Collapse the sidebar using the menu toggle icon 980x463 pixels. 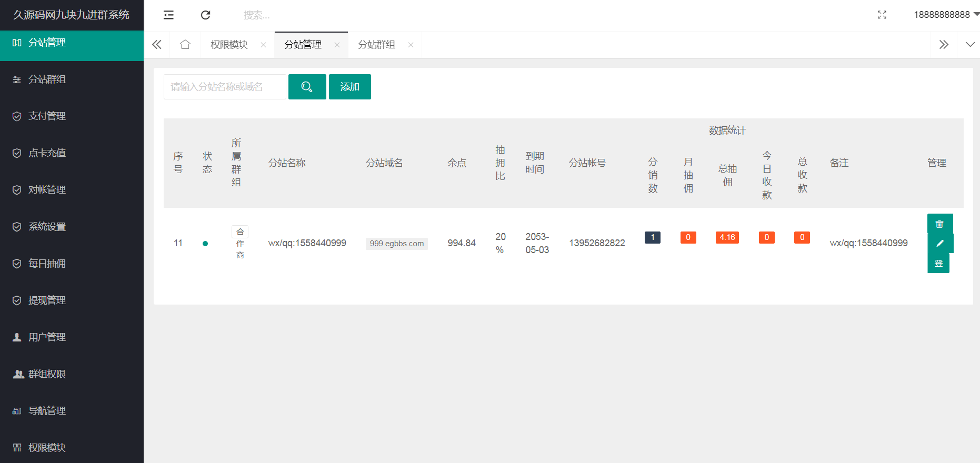(x=168, y=15)
